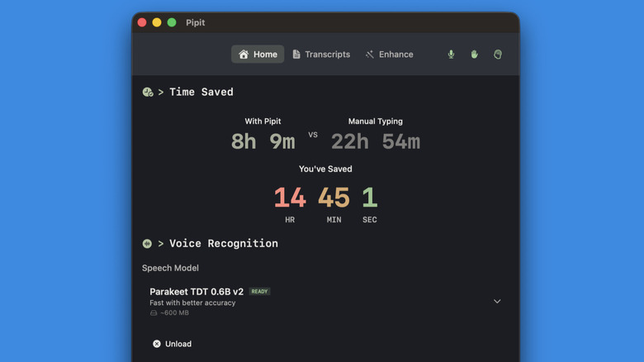644x362 pixels.
Task: Unload the speech model
Action: point(172,344)
